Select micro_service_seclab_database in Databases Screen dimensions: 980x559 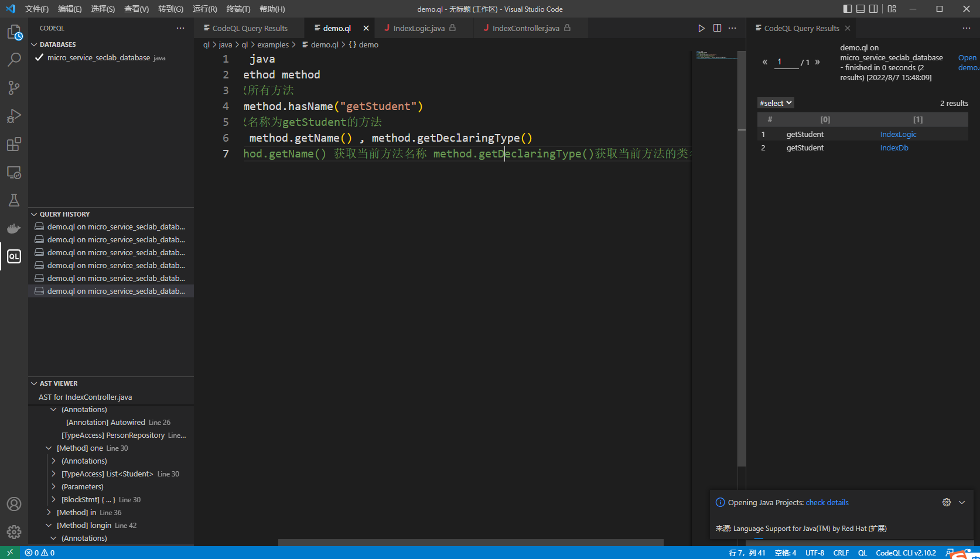pyautogui.click(x=111, y=58)
